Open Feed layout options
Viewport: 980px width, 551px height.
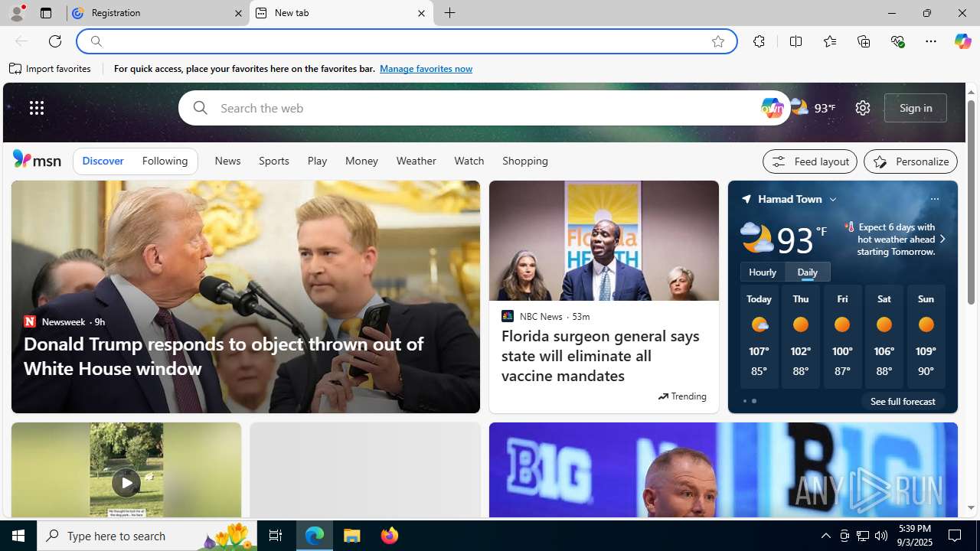click(810, 161)
